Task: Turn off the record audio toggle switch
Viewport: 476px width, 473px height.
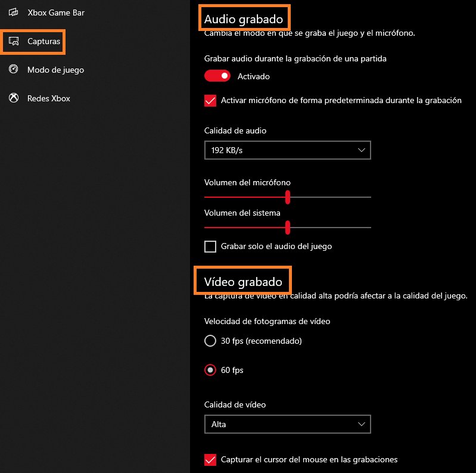Action: point(217,76)
